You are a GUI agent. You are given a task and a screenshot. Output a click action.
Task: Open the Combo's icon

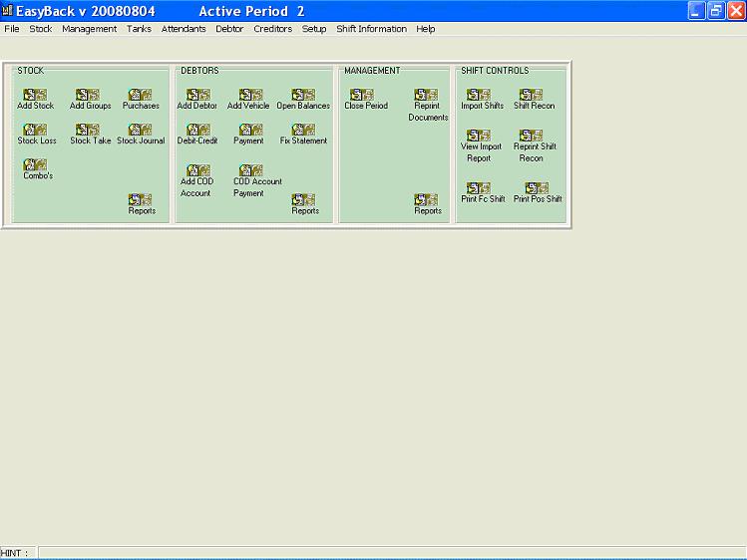click(35, 165)
